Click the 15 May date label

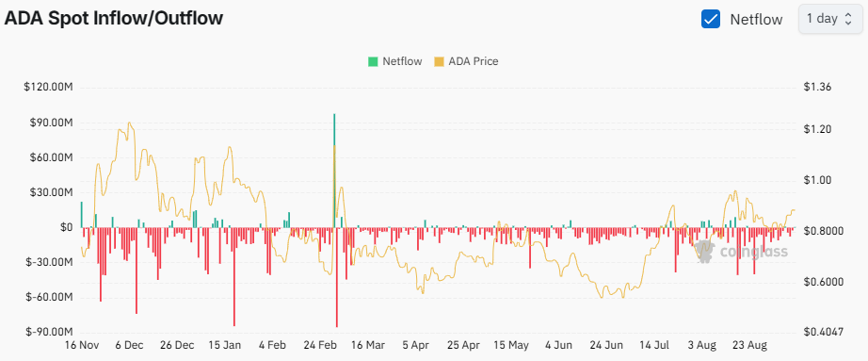510,346
